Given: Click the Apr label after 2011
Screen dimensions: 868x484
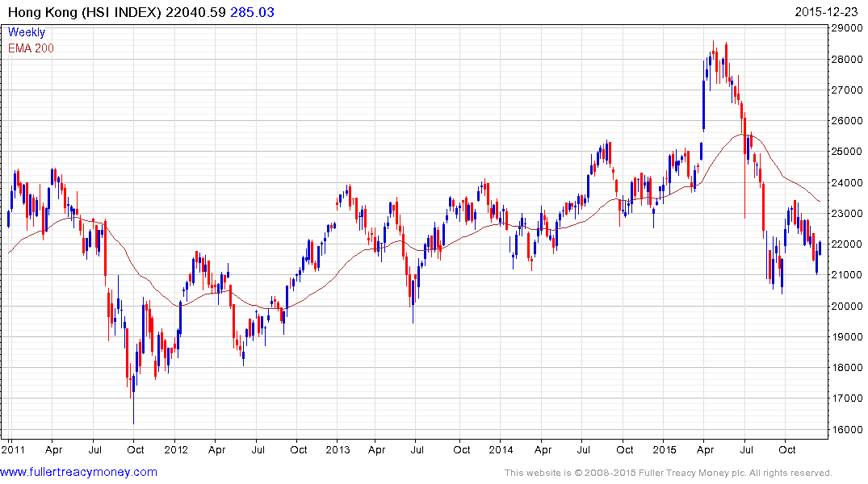Looking at the screenshot, I should (53, 449).
